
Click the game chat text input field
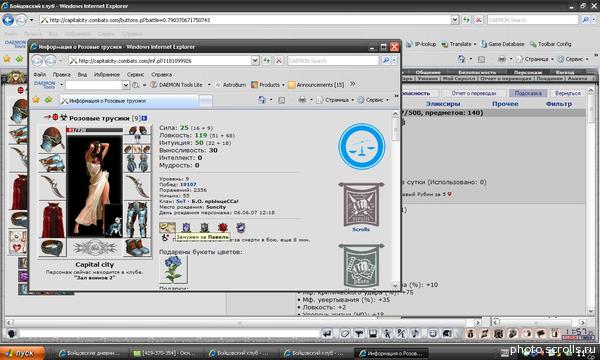[169, 334]
